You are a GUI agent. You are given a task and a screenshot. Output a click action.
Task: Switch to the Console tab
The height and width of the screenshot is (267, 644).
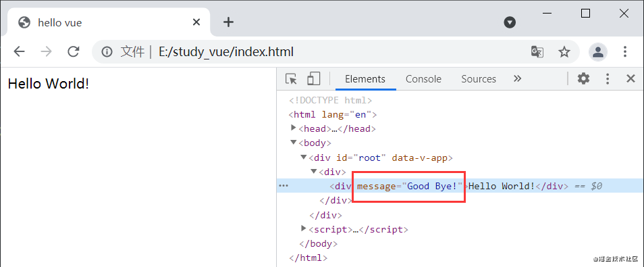[423, 78]
